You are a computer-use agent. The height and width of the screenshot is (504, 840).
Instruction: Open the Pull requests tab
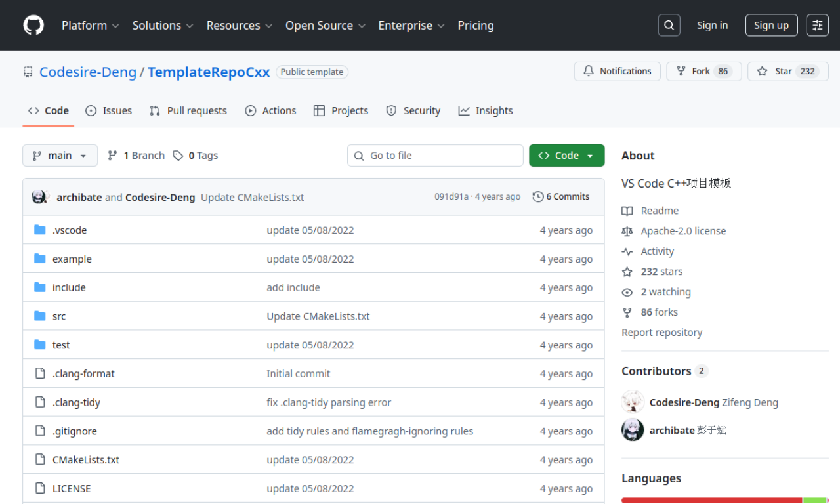click(x=188, y=111)
